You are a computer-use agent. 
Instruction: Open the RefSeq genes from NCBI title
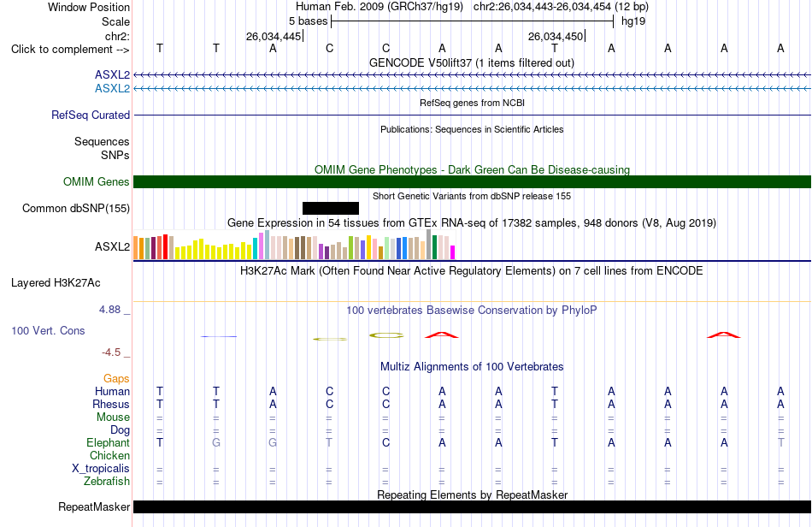point(472,103)
